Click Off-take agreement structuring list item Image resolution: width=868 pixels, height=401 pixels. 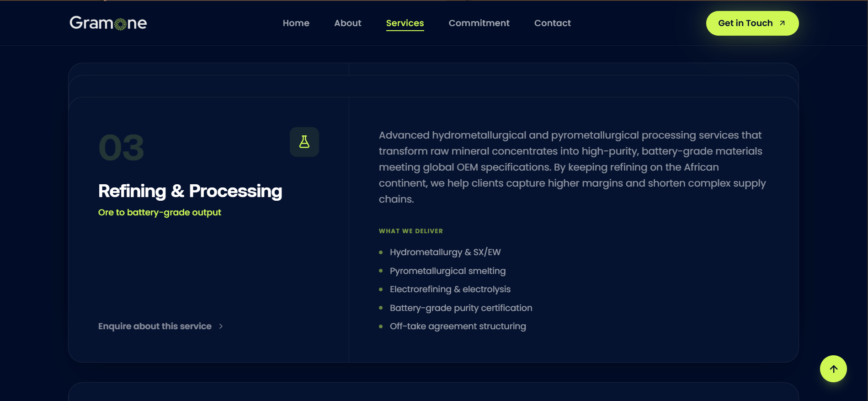coord(458,326)
